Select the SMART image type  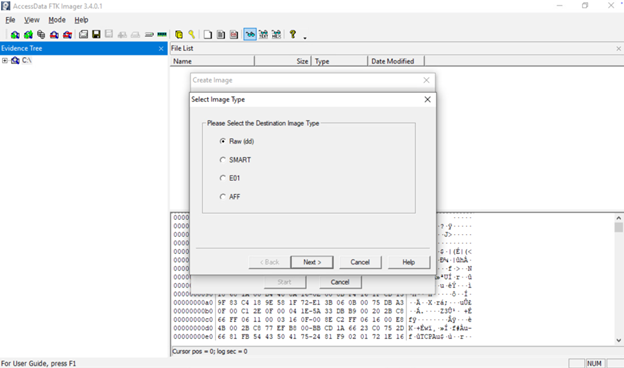click(235, 160)
